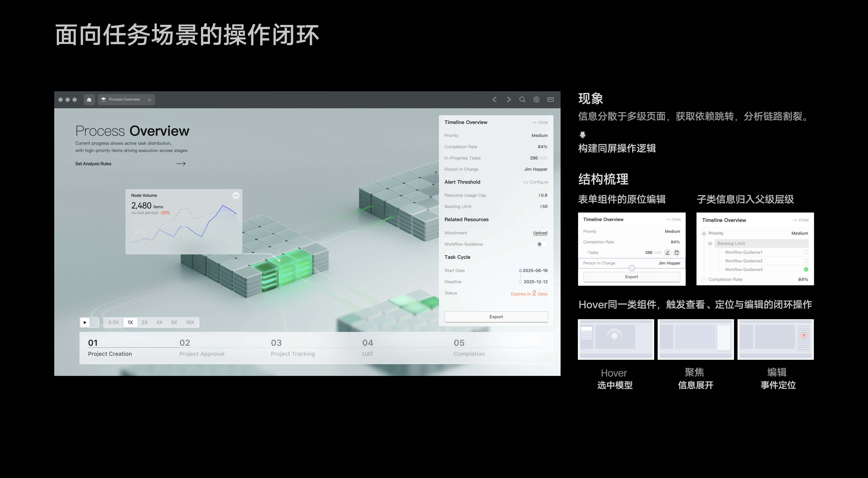This screenshot has height=478, width=868.
Task: Select the Workflow Guidance1 radio button
Action: (x=806, y=252)
